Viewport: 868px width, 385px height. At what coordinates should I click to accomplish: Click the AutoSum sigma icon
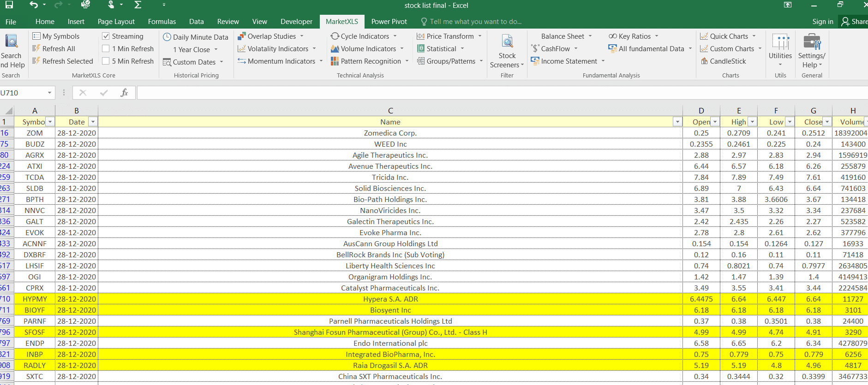click(138, 5)
